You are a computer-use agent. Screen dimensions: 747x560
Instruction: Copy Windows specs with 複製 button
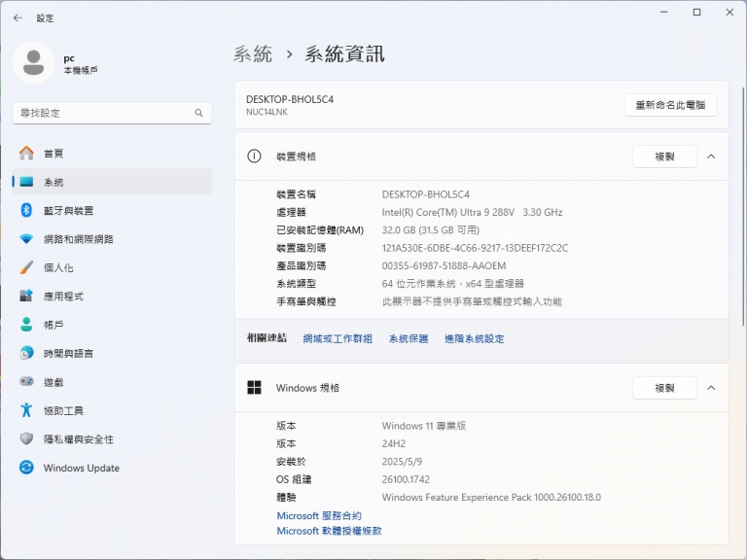coord(664,388)
